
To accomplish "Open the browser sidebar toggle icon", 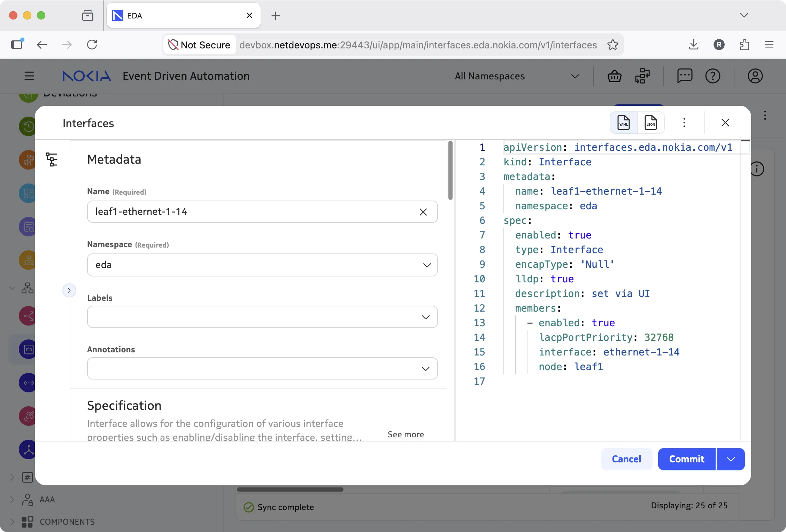I will [x=17, y=45].
